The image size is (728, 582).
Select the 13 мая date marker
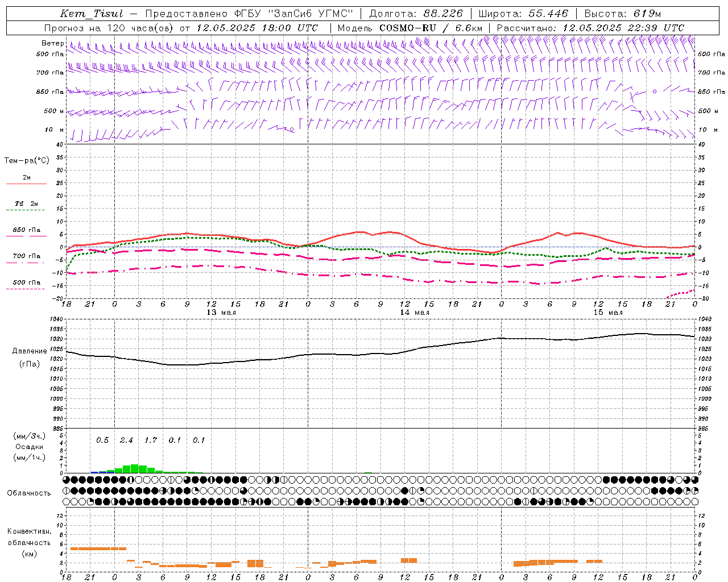click(x=221, y=313)
